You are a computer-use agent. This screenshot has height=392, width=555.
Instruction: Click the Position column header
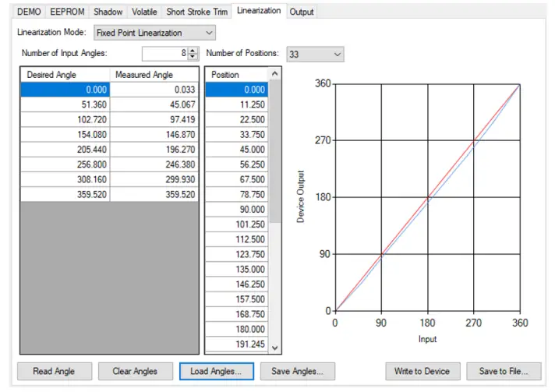pyautogui.click(x=237, y=75)
